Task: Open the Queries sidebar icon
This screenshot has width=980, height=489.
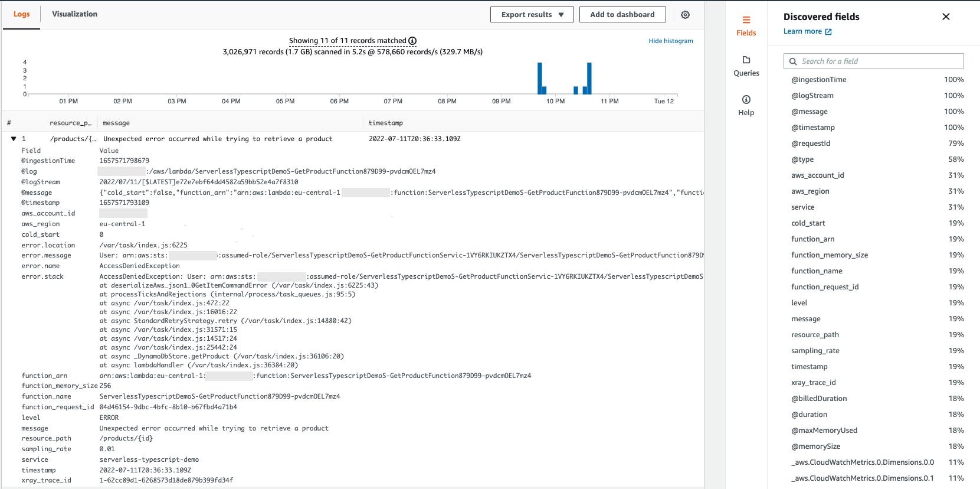Action: pos(746,60)
